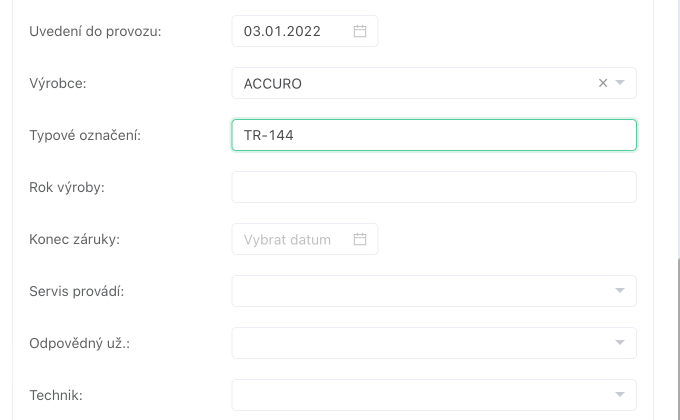Click the Konec záruky label

[x=74, y=239]
